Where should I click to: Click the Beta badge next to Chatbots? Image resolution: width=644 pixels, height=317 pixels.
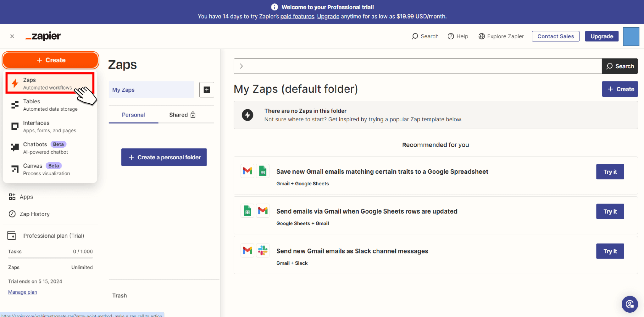(x=58, y=144)
